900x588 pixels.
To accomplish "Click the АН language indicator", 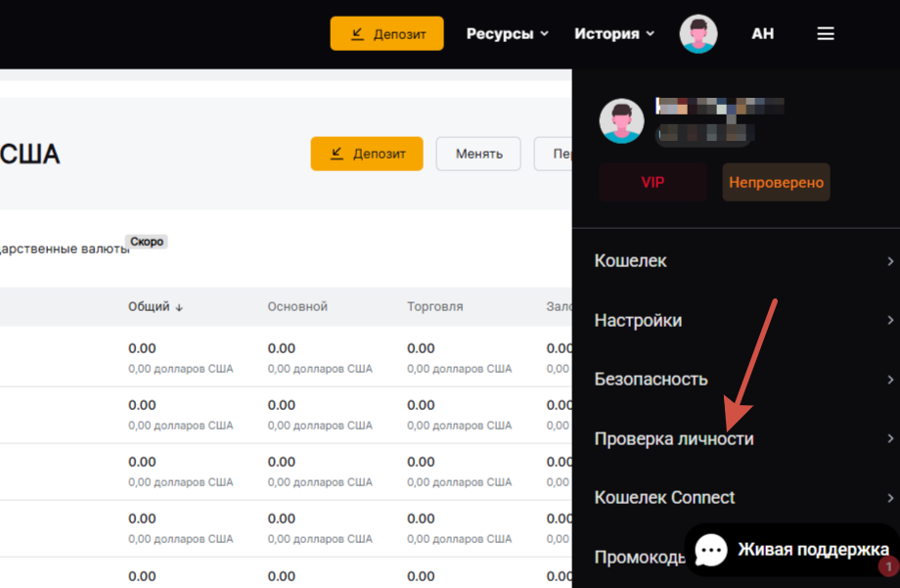I will click(762, 33).
